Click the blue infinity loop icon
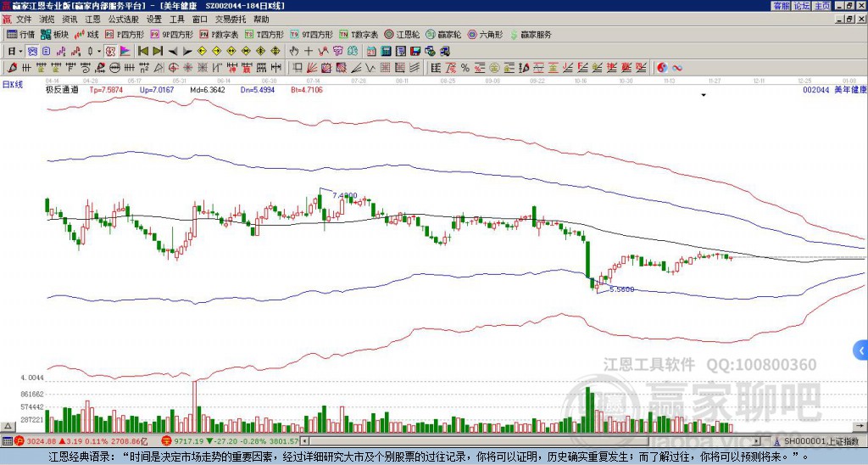This screenshot has height=465, width=868. (677, 68)
